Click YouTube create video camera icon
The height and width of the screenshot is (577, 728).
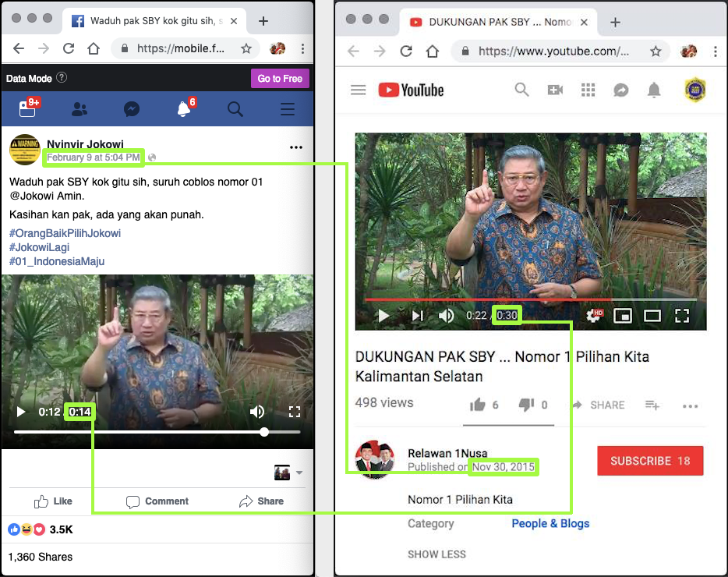pos(555,90)
